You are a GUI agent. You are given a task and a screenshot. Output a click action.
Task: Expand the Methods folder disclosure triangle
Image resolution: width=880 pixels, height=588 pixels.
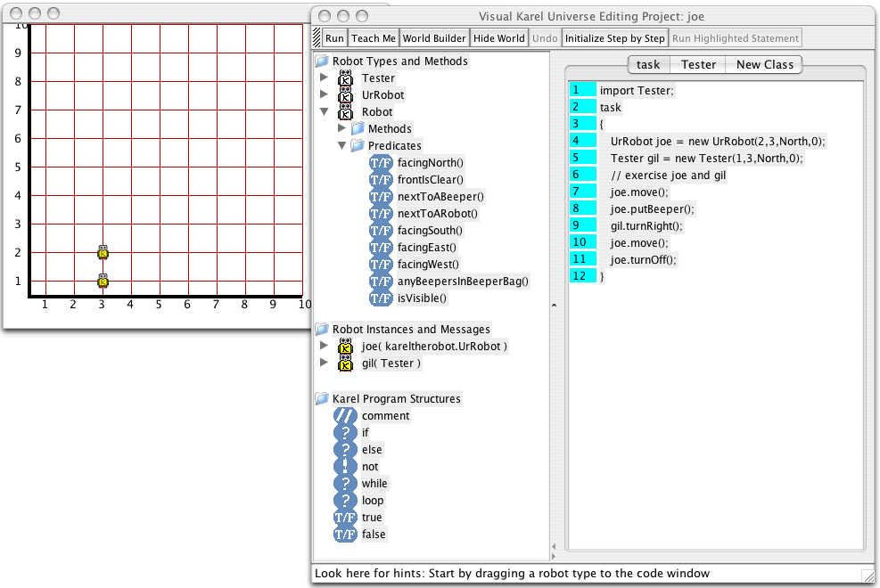click(341, 129)
